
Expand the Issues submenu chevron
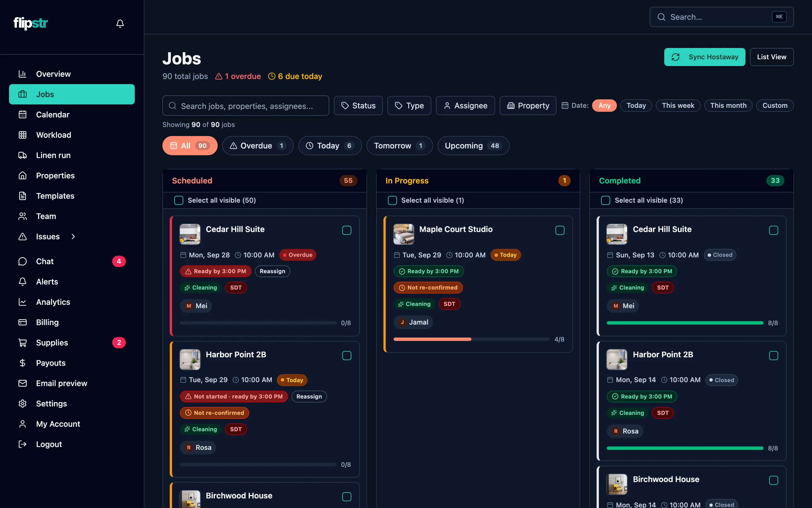(73, 237)
